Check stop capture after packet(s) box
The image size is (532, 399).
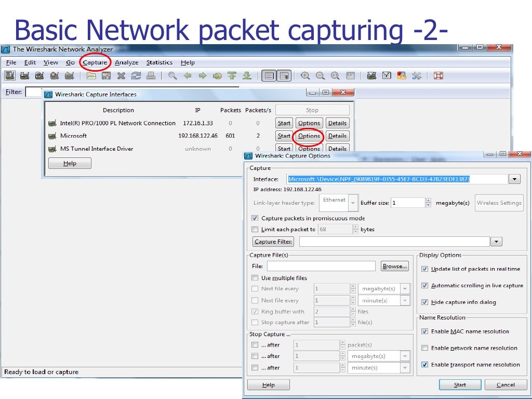click(255, 345)
